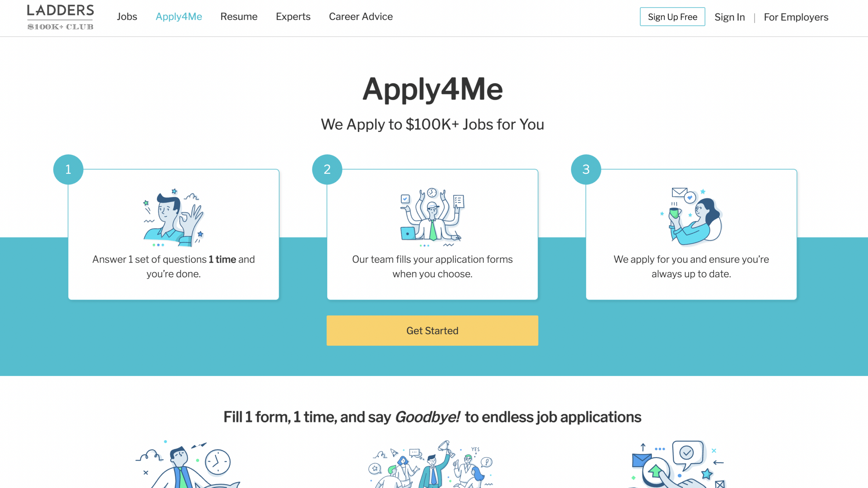The image size is (868, 488).
Task: Click the Ladders $100K+ Club logo icon
Action: point(60,17)
